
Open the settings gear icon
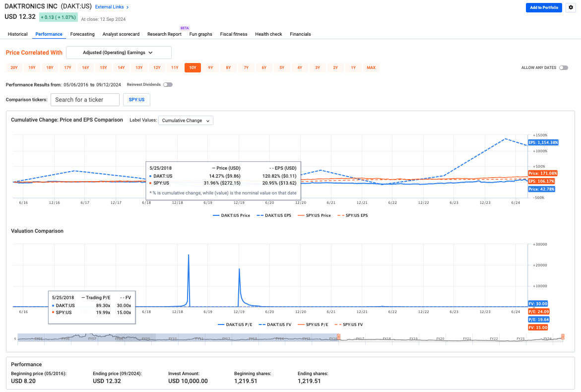pos(571,7)
